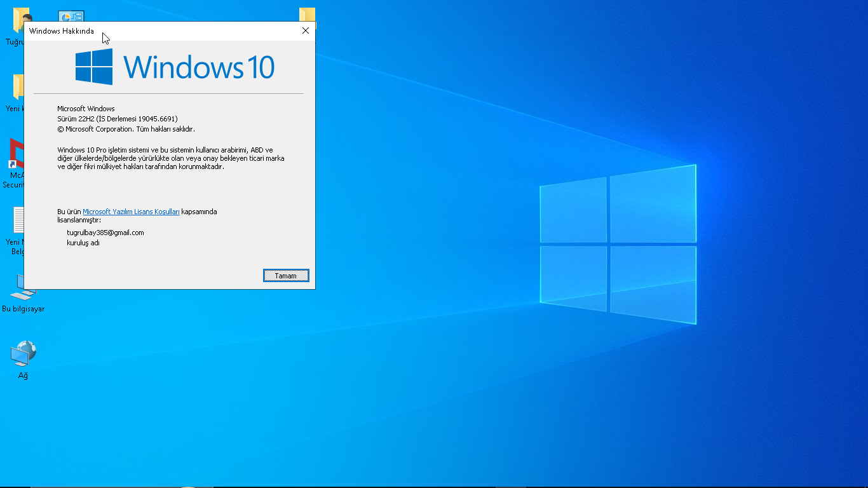Open Microsoft Yazılım Lisans Koşulları link
Viewport: 868px width, 488px height.
point(131,212)
